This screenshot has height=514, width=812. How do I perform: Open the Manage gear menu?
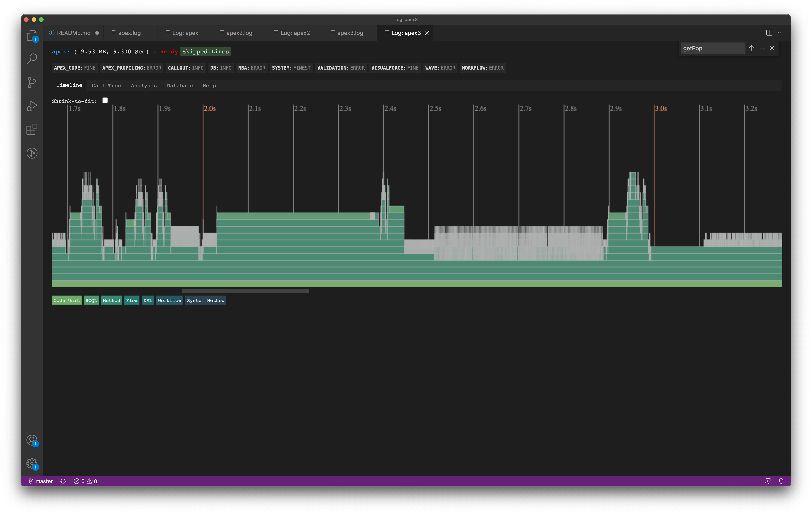(31, 463)
